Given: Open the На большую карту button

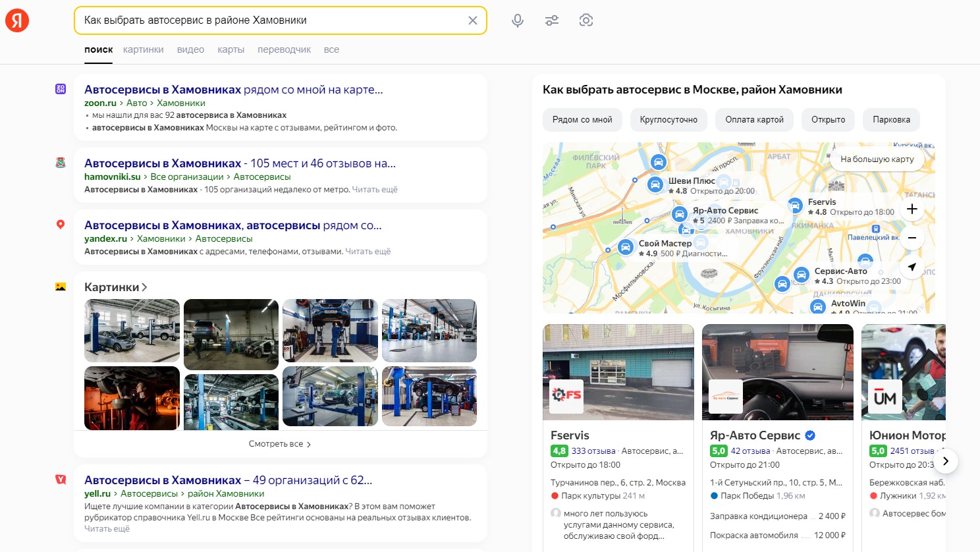Looking at the screenshot, I should tap(877, 159).
